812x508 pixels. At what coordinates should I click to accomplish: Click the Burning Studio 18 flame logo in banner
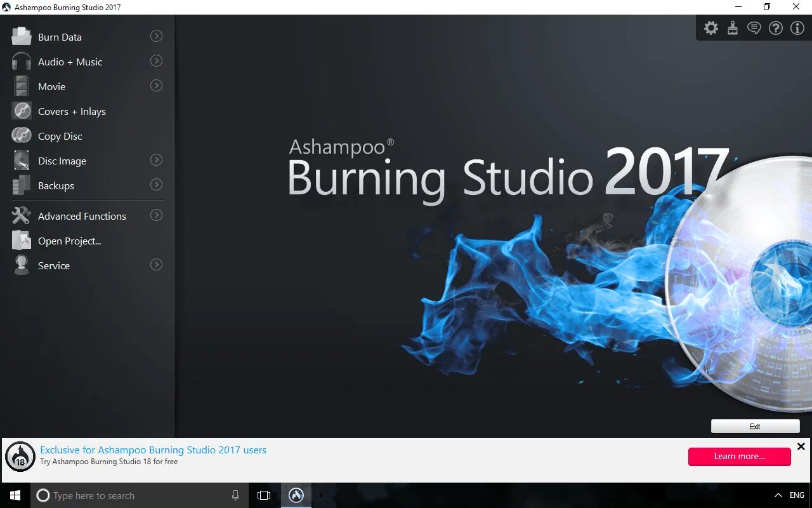[20, 457]
